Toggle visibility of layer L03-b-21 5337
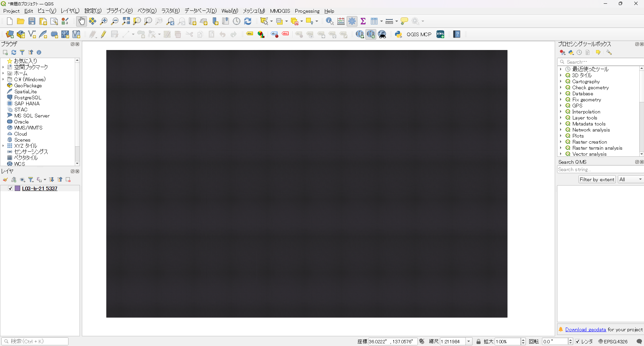This screenshot has height=346, width=644. (x=10, y=189)
